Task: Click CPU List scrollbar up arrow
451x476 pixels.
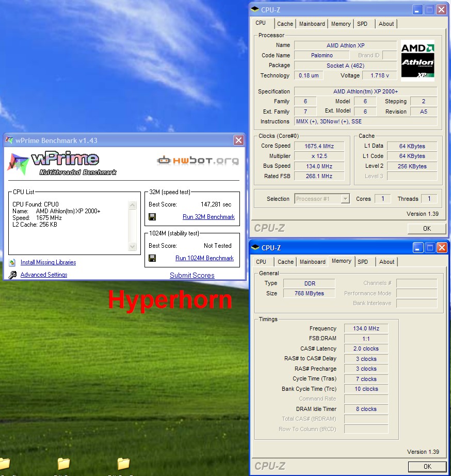Action: pos(133,205)
